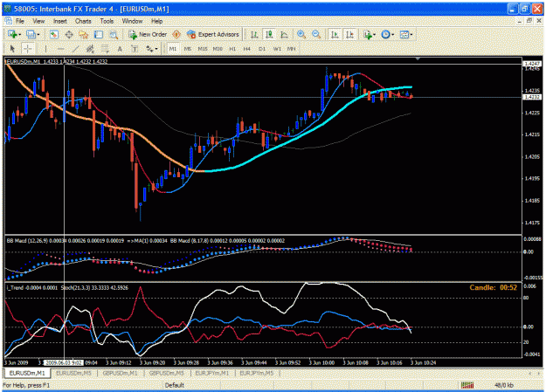The height and width of the screenshot is (392, 546).
Task: Click the chart document icon beside File
Action: click(9, 21)
